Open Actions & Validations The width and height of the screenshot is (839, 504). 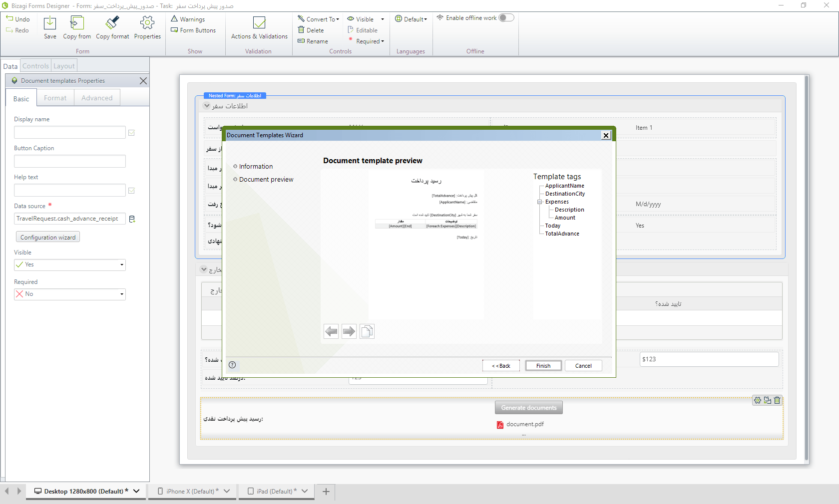259,28
